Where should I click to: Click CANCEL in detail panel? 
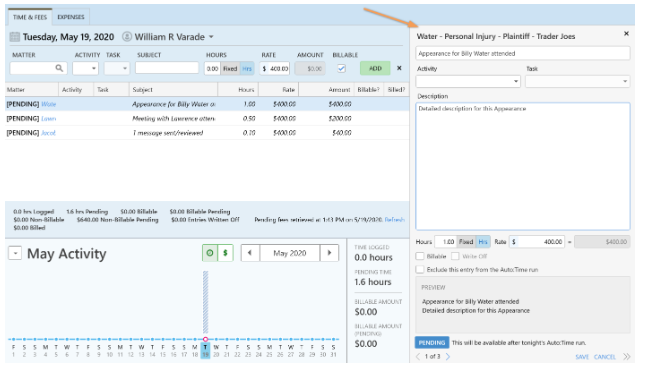pos(605,357)
